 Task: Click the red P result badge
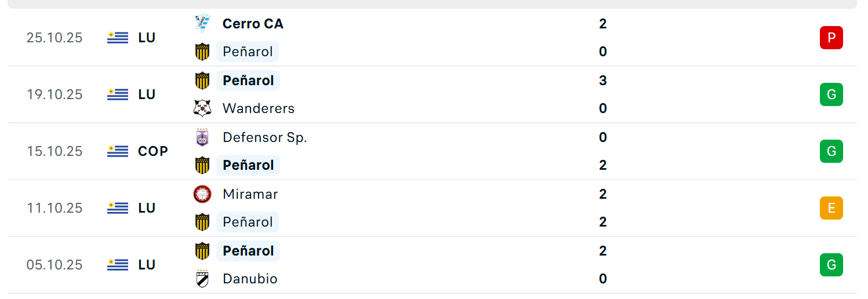pos(831,38)
